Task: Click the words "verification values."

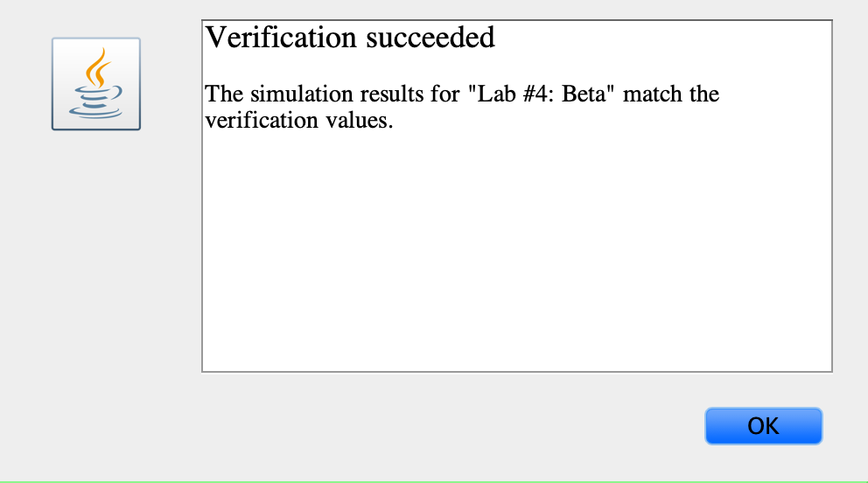Action: (x=299, y=120)
